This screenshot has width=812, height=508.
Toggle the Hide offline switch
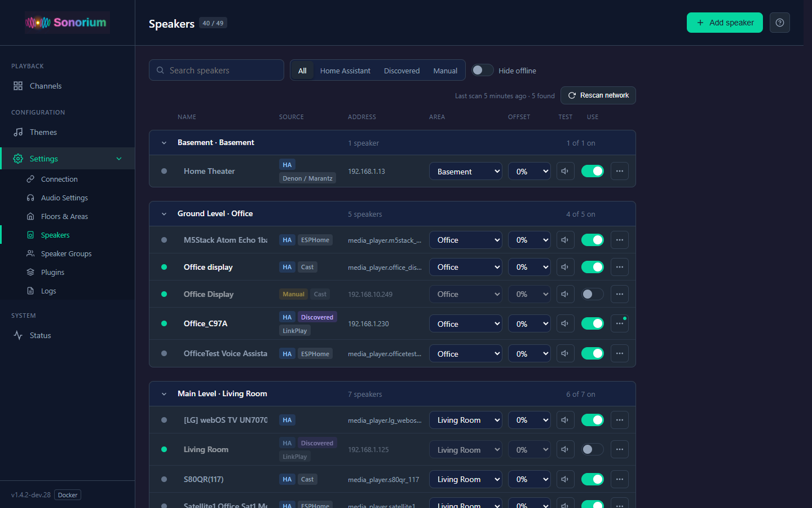pos(483,70)
